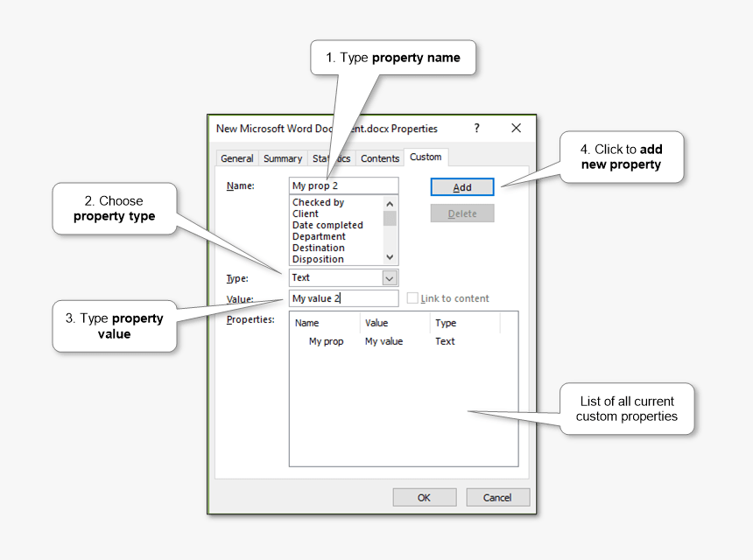
Task: Open the Contents tab
Action: 379,158
